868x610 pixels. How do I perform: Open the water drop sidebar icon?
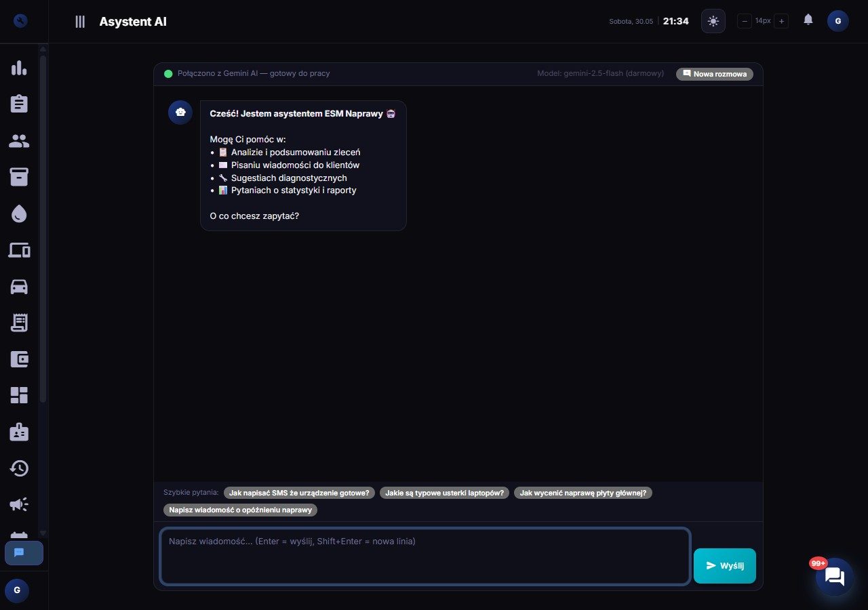click(x=19, y=214)
